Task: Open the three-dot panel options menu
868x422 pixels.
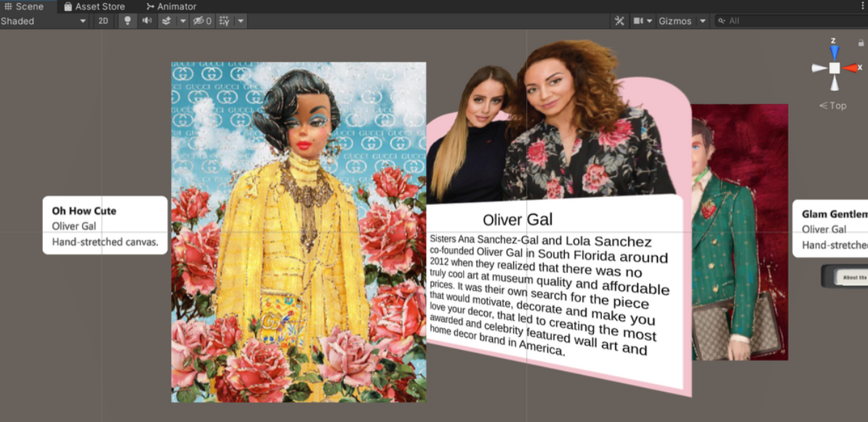Action: (862, 6)
